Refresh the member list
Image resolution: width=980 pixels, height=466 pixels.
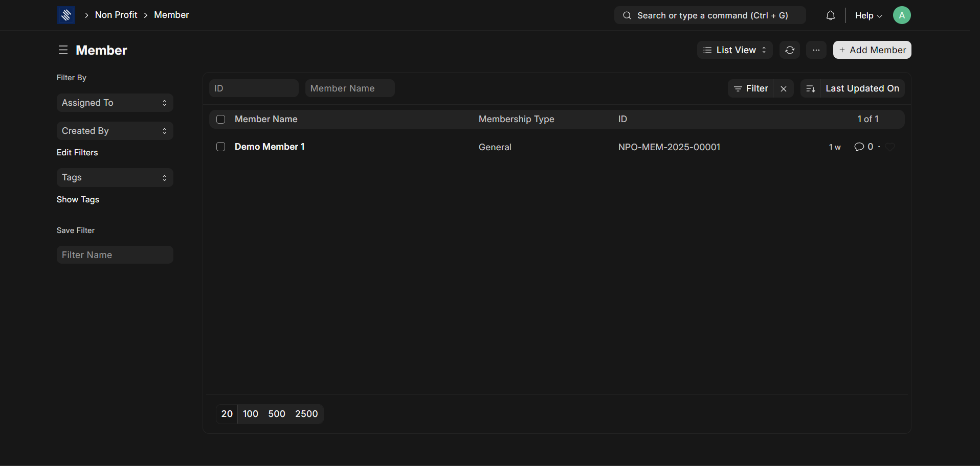(790, 50)
